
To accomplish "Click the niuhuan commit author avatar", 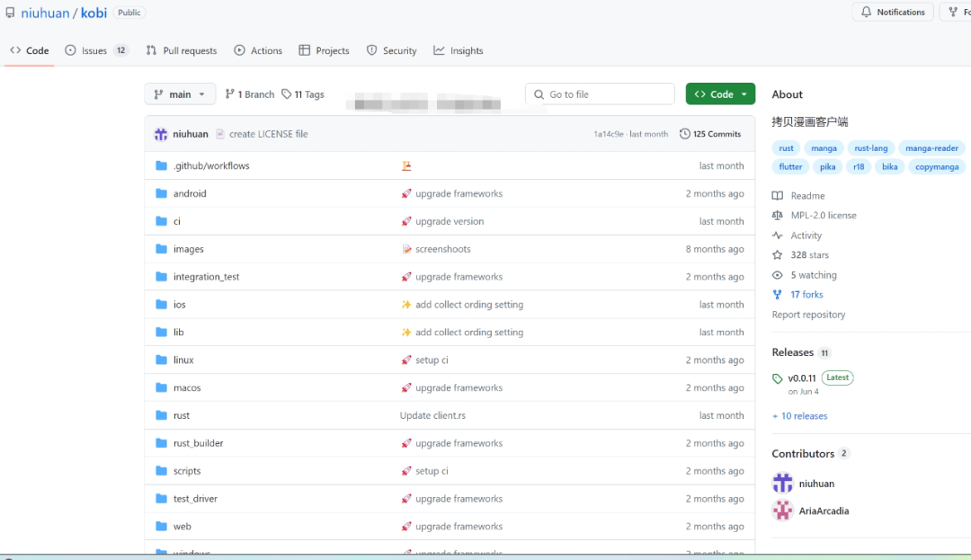I will tap(161, 134).
